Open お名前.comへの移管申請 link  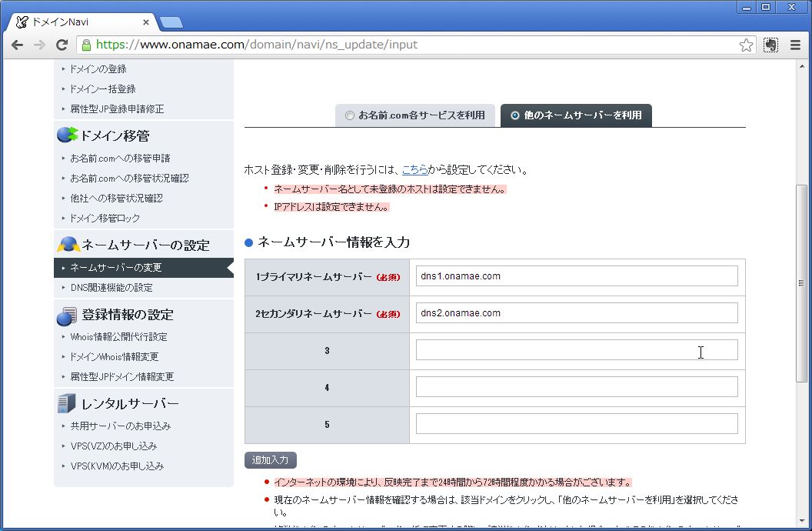(x=120, y=159)
